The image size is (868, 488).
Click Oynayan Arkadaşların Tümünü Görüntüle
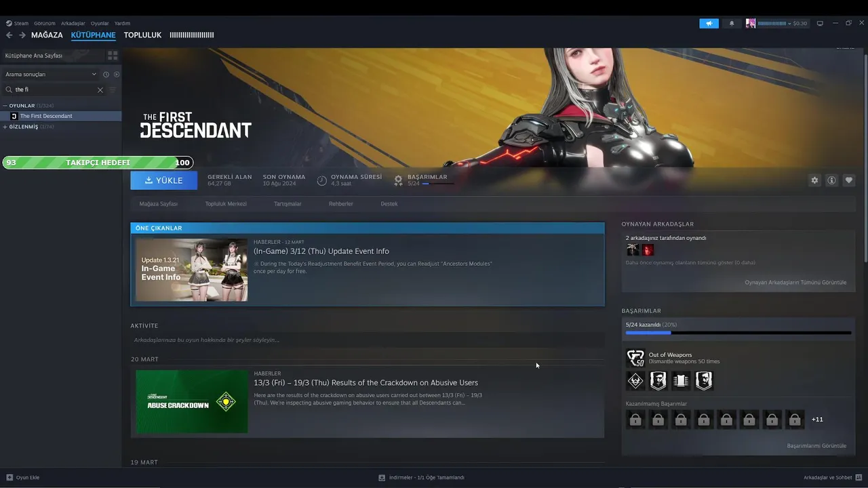[x=795, y=283]
